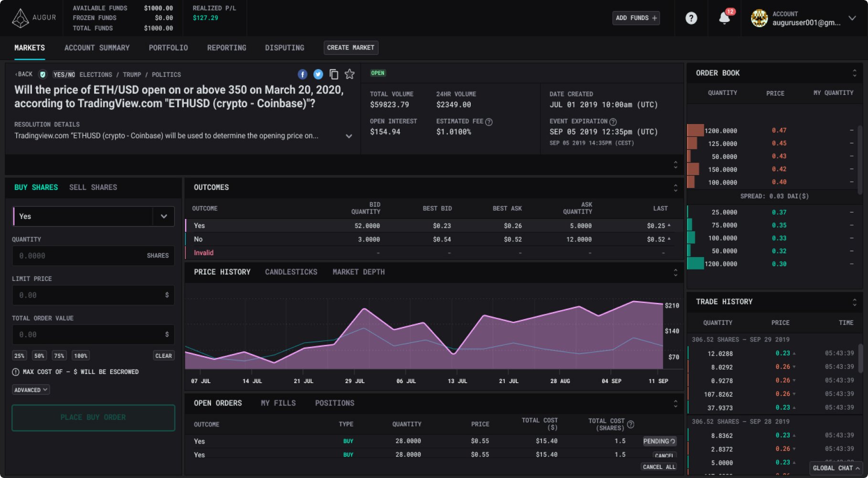
Task: Switch to the Portfolio tab
Action: tap(168, 48)
